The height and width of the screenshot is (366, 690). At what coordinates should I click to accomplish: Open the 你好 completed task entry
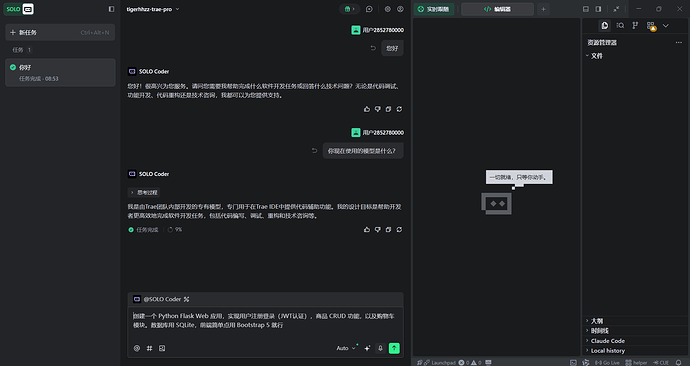tap(60, 73)
